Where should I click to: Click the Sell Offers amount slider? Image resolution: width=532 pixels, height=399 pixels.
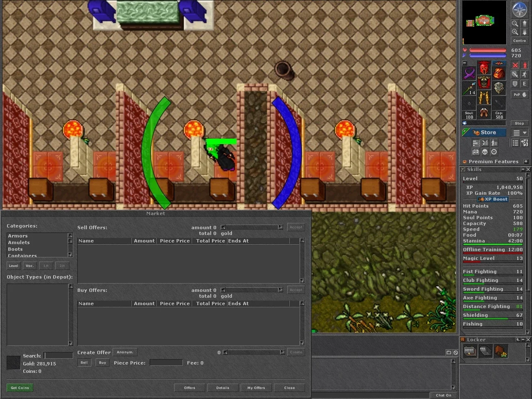point(252,227)
